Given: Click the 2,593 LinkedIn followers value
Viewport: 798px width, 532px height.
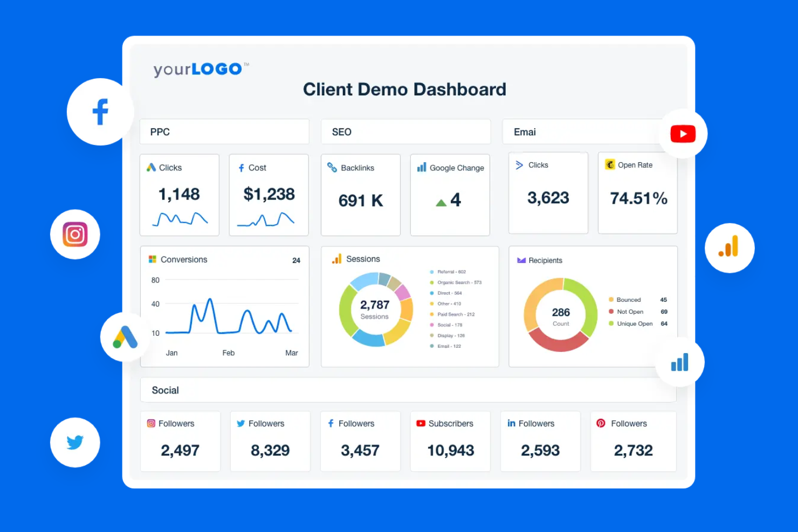Looking at the screenshot, I should point(540,450).
